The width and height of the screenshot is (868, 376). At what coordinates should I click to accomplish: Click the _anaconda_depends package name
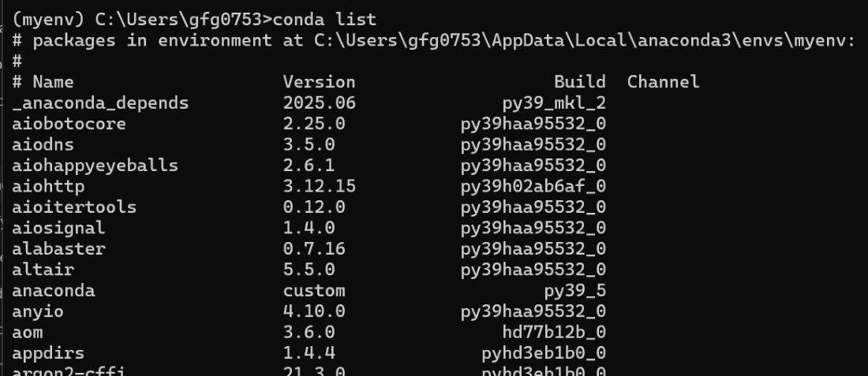(100, 102)
